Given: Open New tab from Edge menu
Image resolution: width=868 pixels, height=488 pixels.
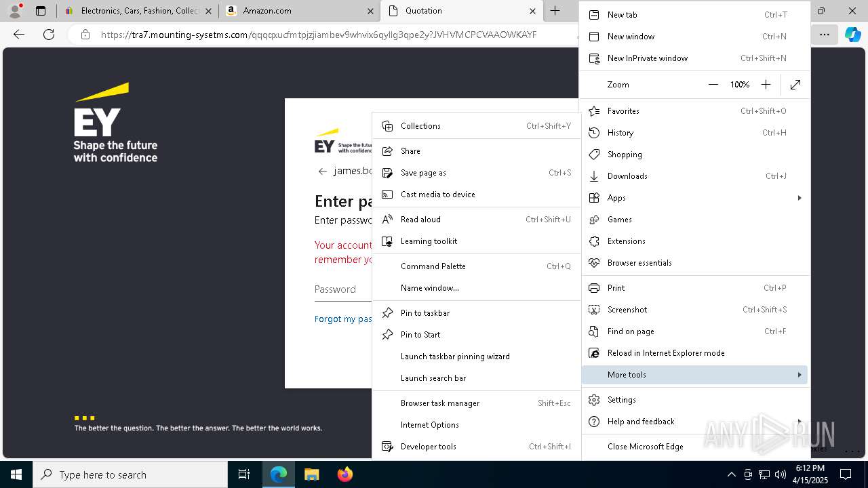Looking at the screenshot, I should [694, 14].
